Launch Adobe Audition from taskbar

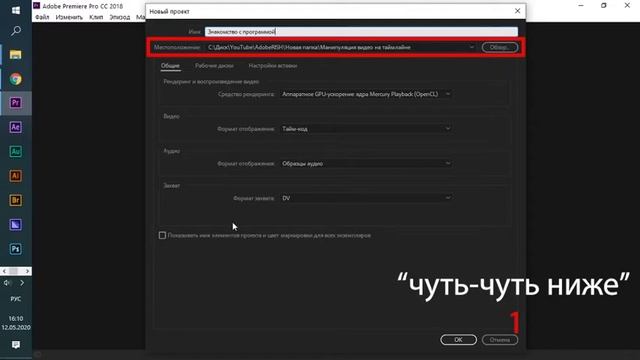pos(16,151)
